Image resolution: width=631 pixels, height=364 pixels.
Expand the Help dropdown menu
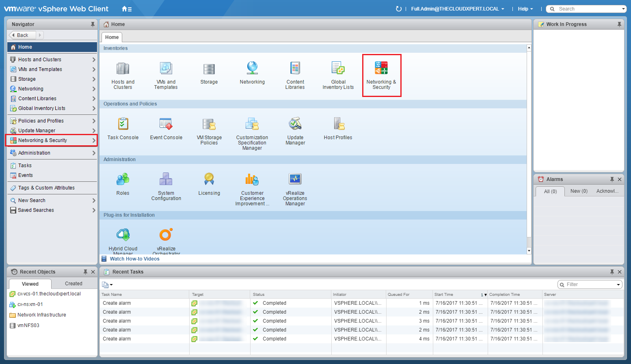(525, 9)
